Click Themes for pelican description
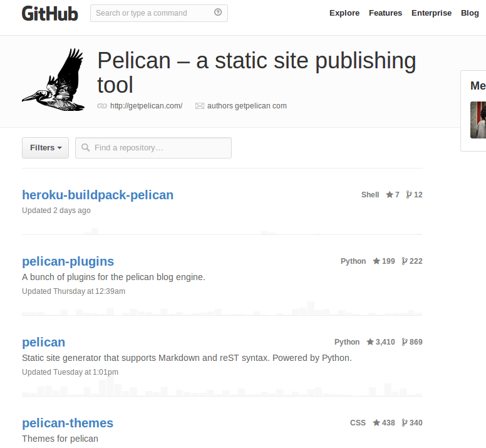 (x=60, y=439)
